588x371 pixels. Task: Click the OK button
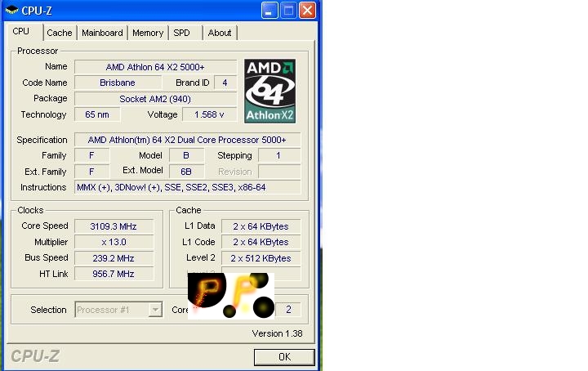click(x=284, y=357)
